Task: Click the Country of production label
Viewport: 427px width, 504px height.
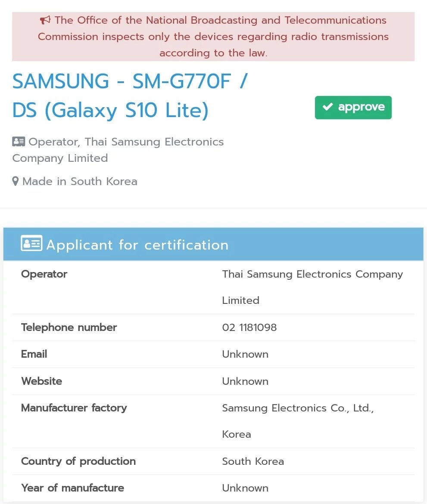Action: coord(78,461)
